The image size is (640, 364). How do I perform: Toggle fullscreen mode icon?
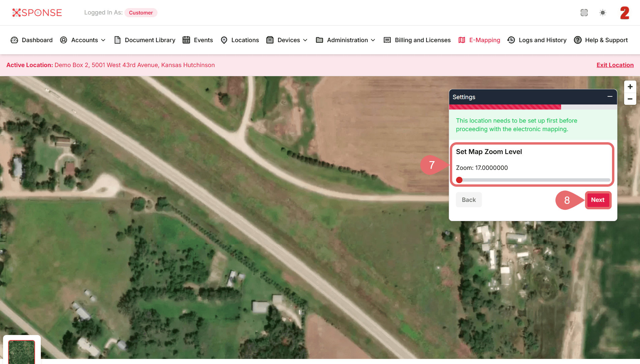(584, 12)
